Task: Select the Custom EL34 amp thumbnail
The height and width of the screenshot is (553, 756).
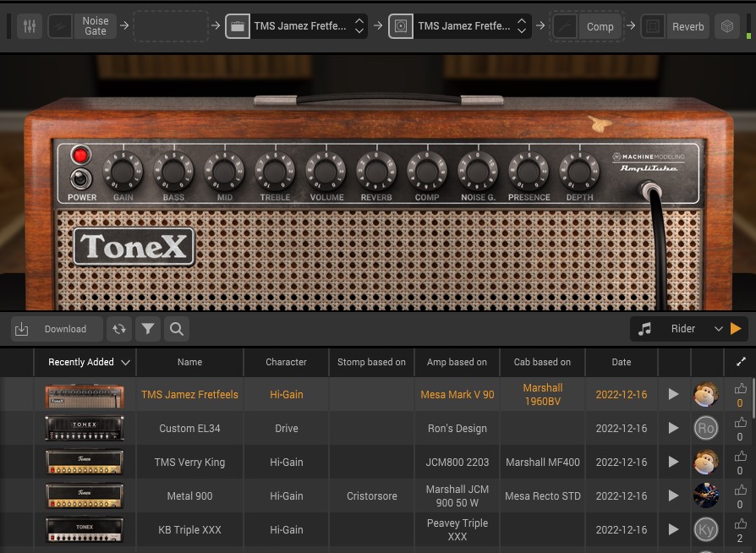Action: pyautogui.click(x=85, y=429)
